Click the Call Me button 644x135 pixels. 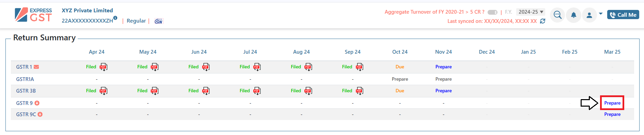pyautogui.click(x=623, y=15)
